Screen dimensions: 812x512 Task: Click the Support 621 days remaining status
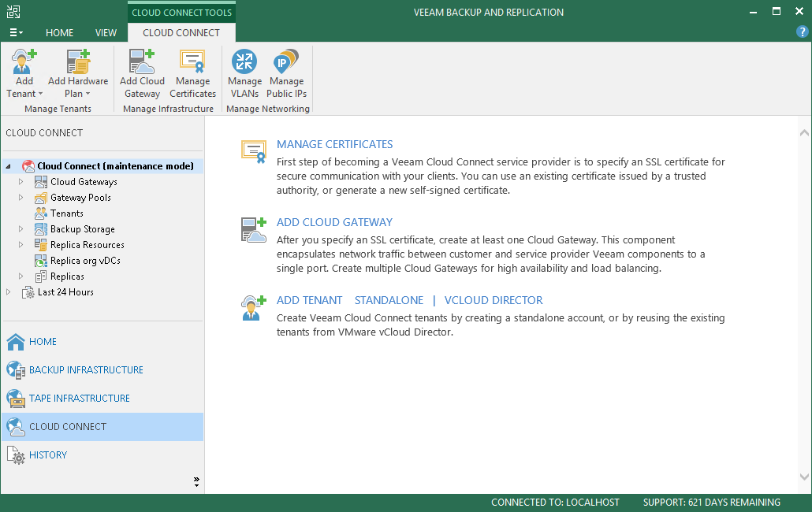pos(712,503)
